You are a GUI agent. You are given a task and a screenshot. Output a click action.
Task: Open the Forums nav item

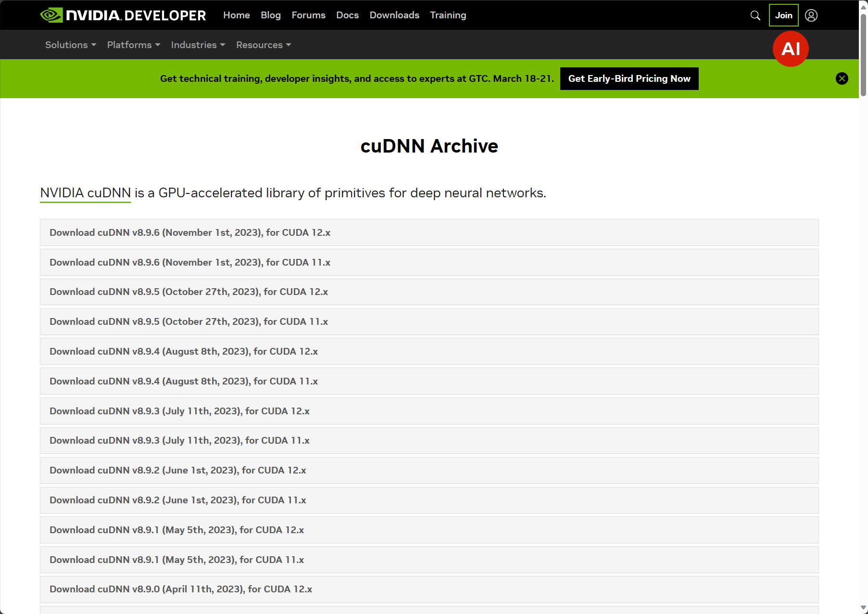[309, 15]
